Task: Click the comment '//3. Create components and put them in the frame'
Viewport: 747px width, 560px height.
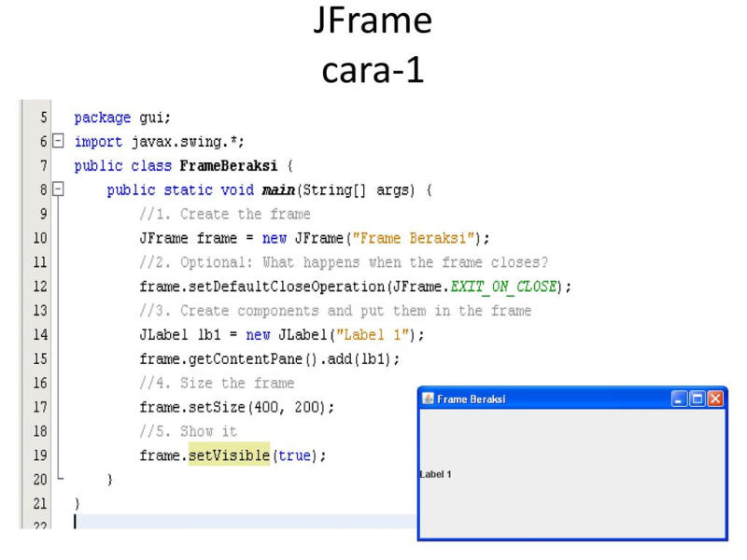Action: click(x=335, y=311)
